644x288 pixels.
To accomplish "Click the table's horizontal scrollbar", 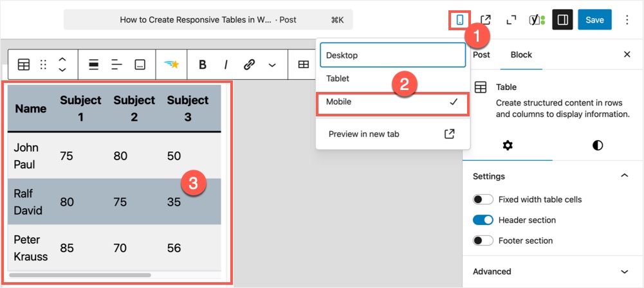I will pos(80,275).
